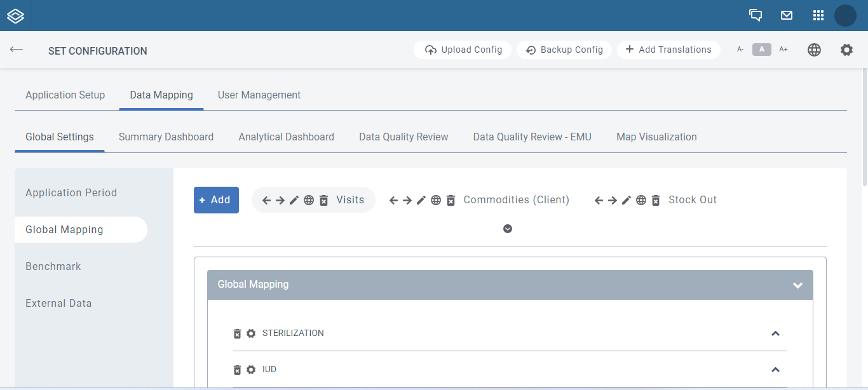This screenshot has width=868, height=390.
Task: Open the Data Quality Review - EMU tab
Action: tap(532, 137)
